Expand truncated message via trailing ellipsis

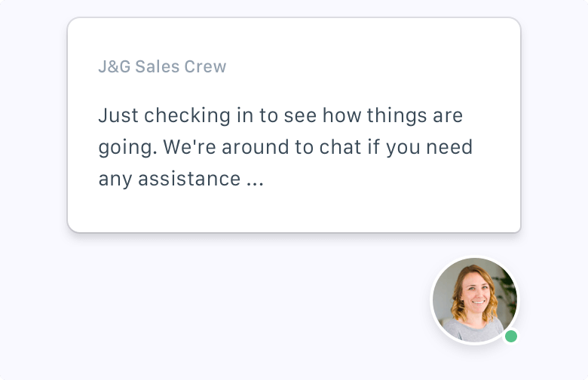click(x=255, y=179)
